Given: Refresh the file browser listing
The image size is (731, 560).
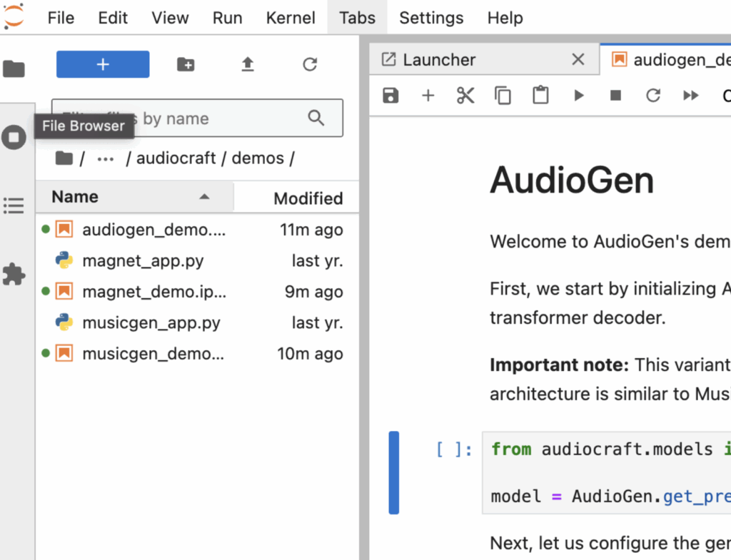Looking at the screenshot, I should (310, 64).
